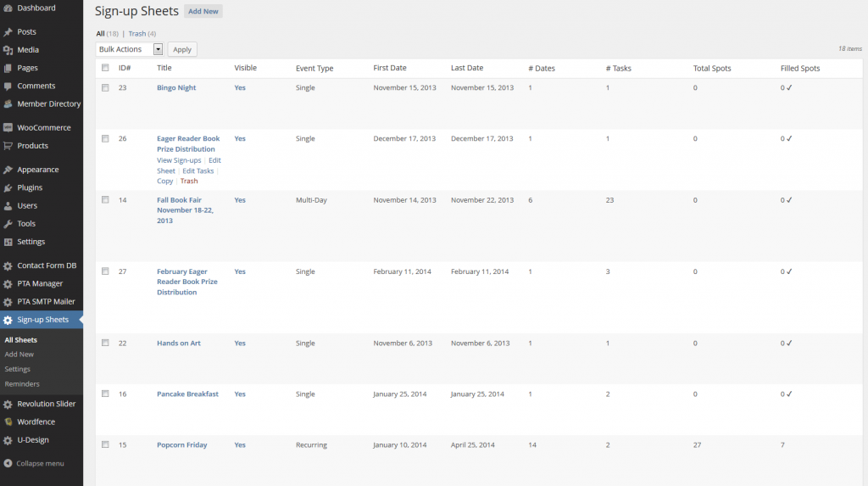Image resolution: width=868 pixels, height=486 pixels.
Task: Click the Users icon in sidebar
Action: tap(8, 205)
